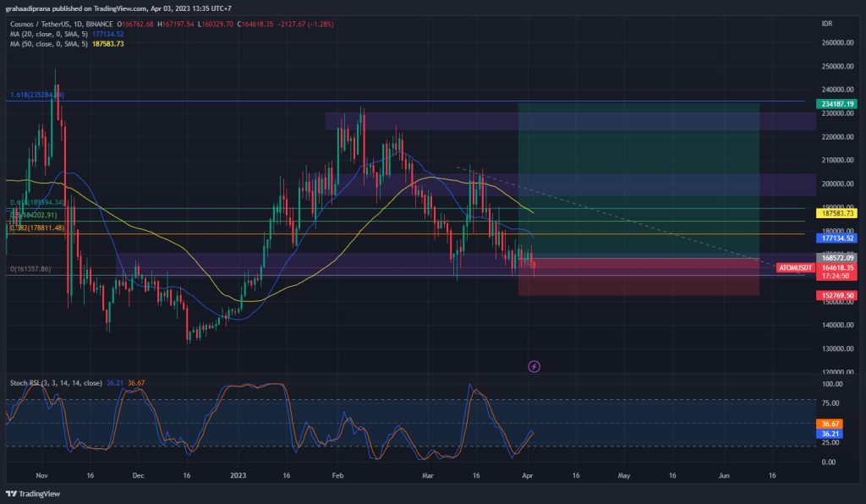
Task: Select the red 152769.50 stop price label
Action: (836, 295)
